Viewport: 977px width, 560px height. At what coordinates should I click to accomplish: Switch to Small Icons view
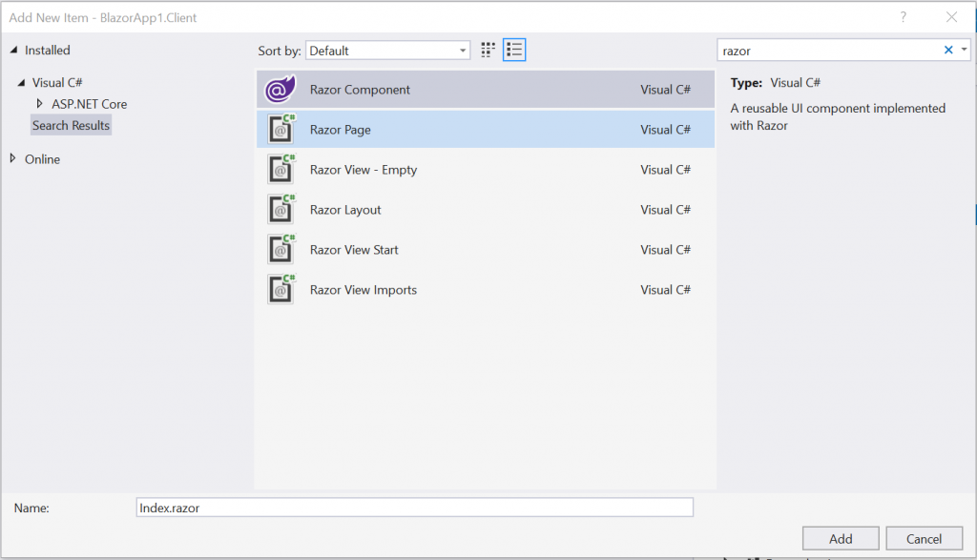pos(487,50)
